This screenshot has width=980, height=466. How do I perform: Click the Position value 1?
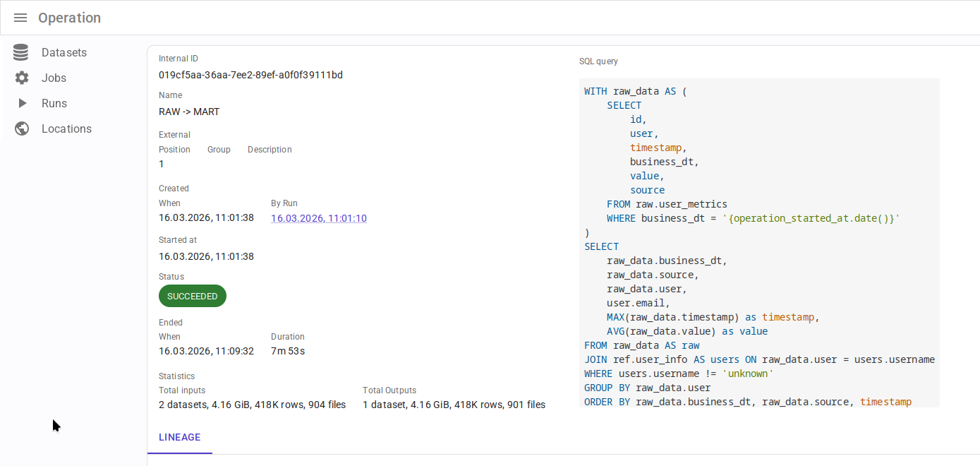point(162,164)
